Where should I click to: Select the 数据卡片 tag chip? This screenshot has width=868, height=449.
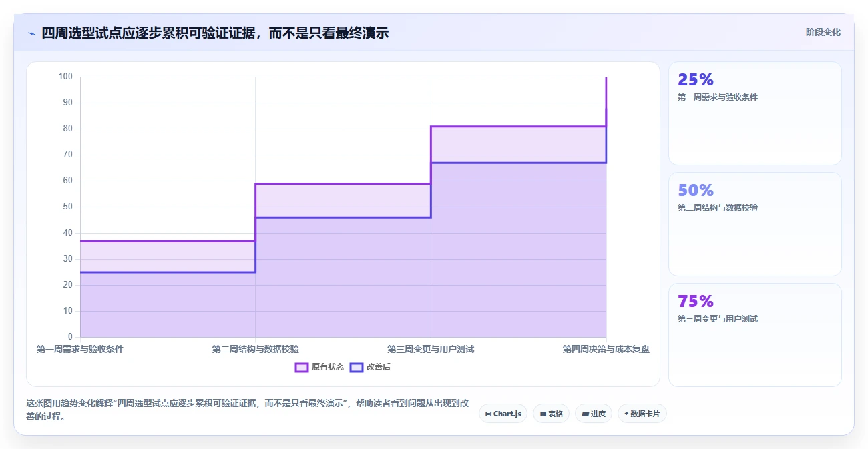tap(642, 414)
